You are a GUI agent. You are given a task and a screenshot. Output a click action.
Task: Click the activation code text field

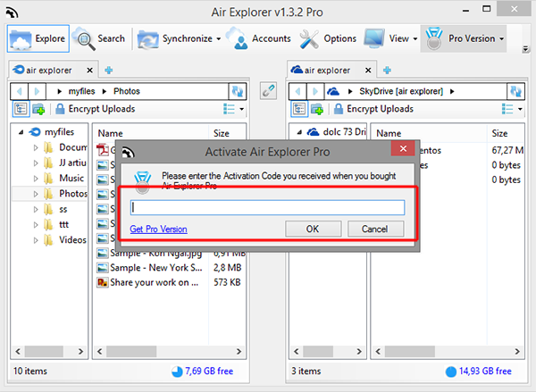pyautogui.click(x=267, y=207)
